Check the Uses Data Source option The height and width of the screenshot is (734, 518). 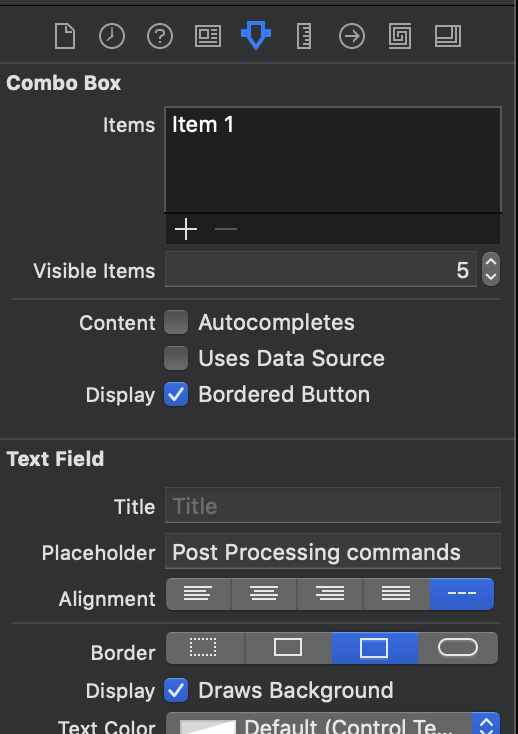[176, 358]
